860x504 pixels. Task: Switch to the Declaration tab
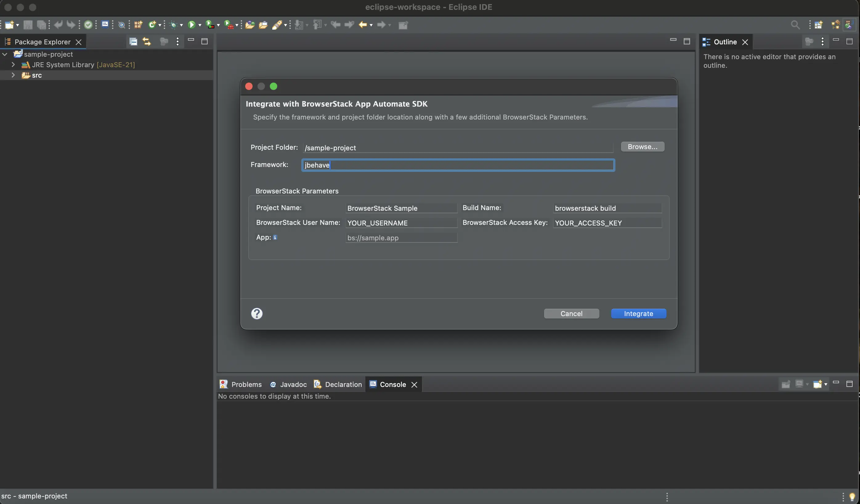click(343, 384)
